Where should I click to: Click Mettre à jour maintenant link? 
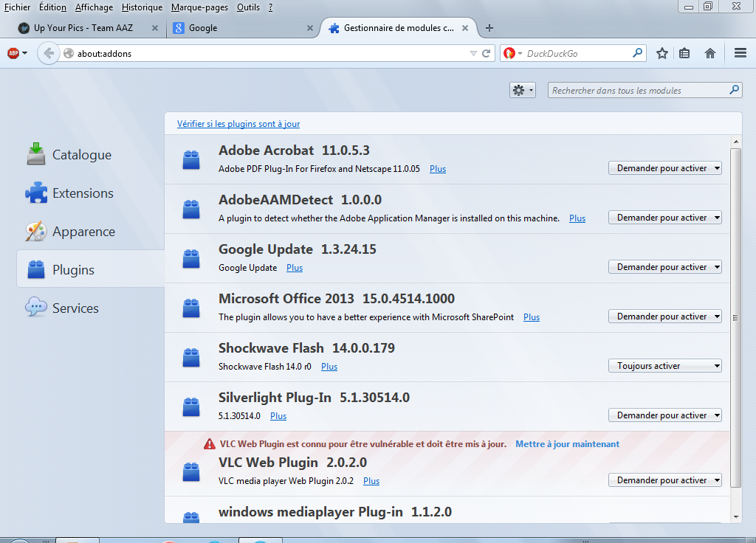567,443
